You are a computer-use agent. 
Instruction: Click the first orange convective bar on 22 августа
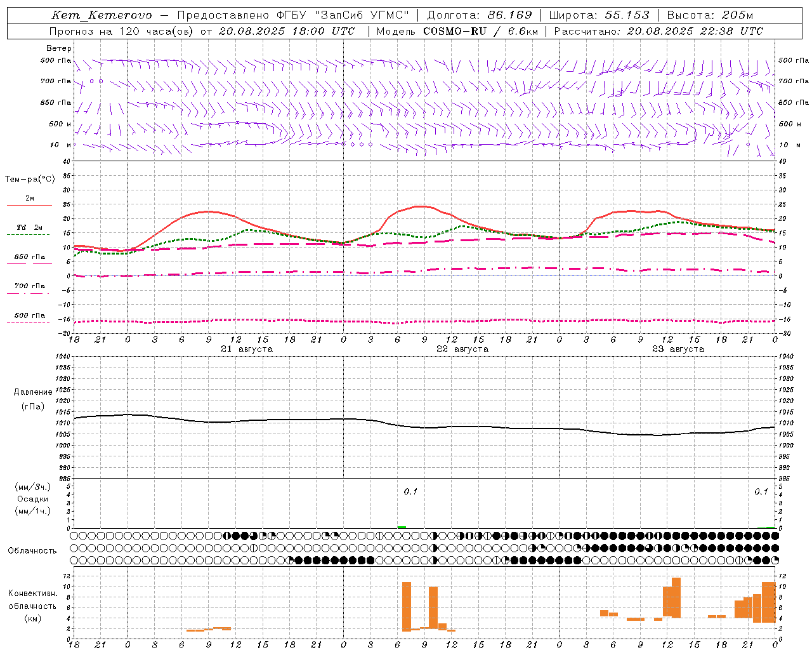(x=407, y=606)
